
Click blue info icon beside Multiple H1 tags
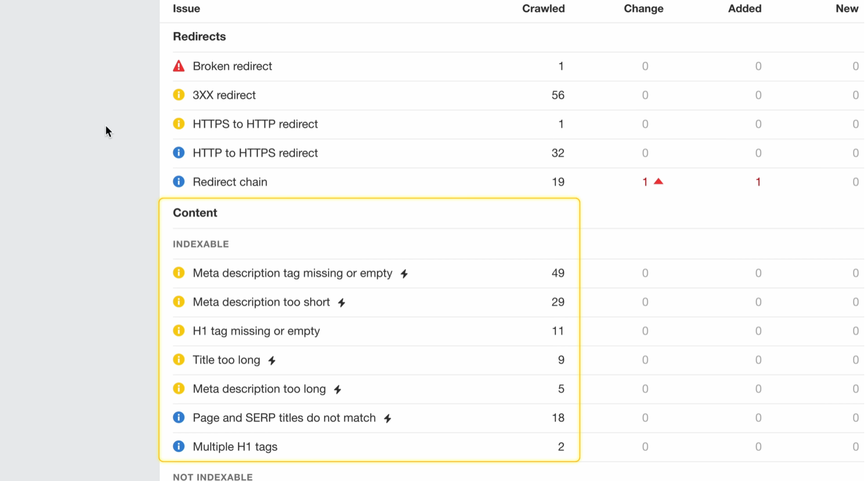tap(179, 446)
